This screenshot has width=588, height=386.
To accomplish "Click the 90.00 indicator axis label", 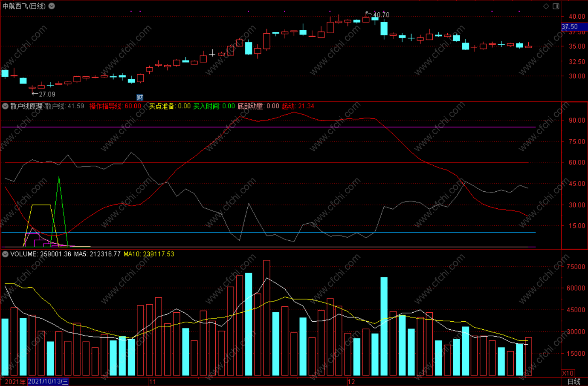I will click(x=577, y=121).
